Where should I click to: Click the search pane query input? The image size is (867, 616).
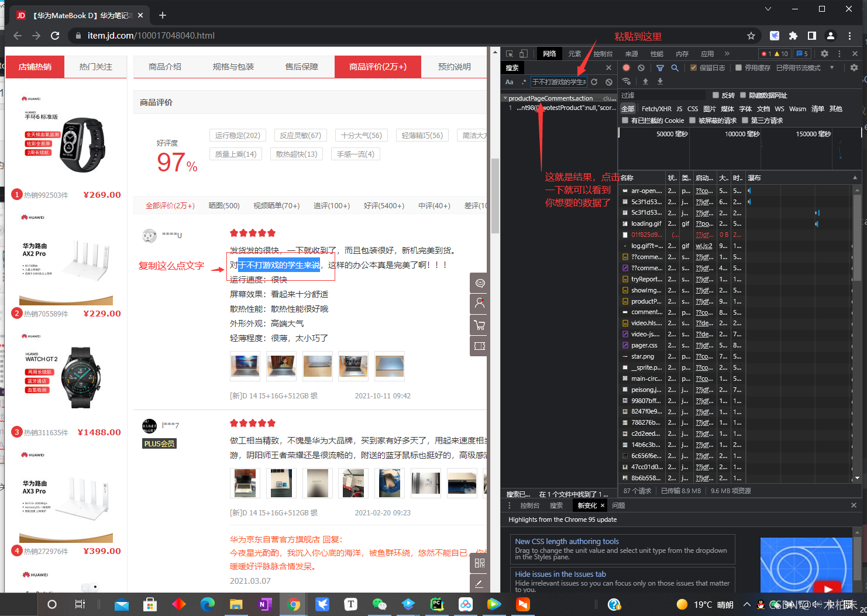pyautogui.click(x=559, y=82)
